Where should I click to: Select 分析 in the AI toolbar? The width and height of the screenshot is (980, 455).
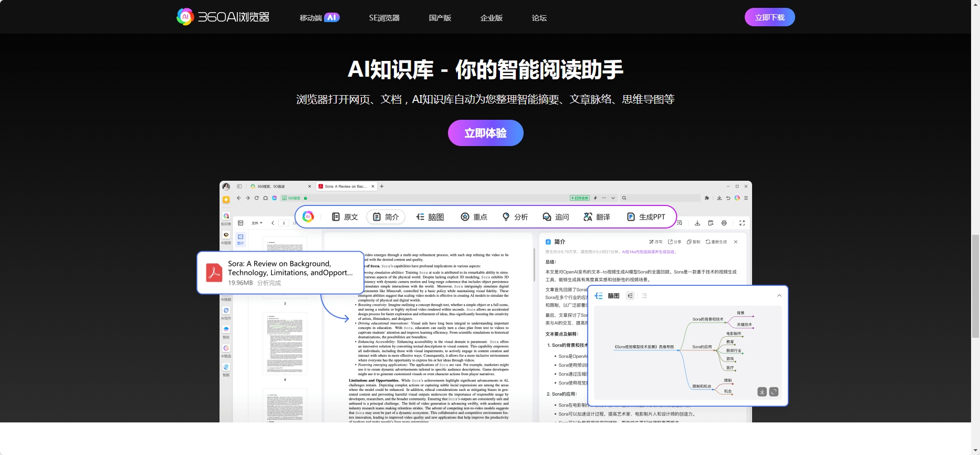tap(515, 217)
